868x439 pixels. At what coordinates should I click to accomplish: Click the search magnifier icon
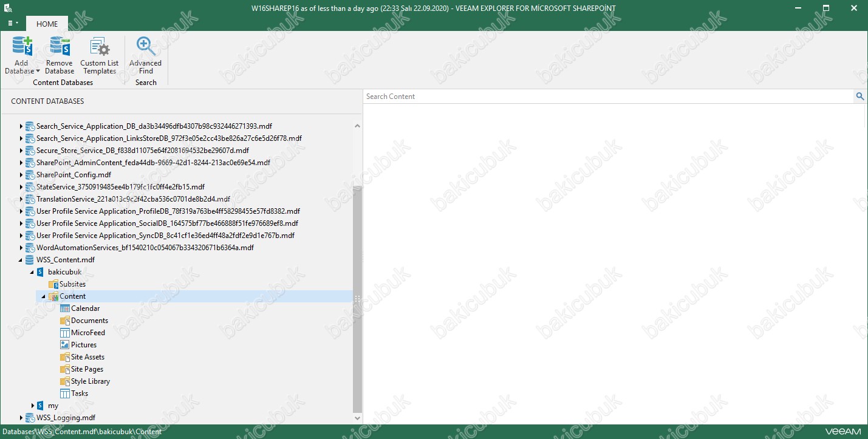[860, 97]
